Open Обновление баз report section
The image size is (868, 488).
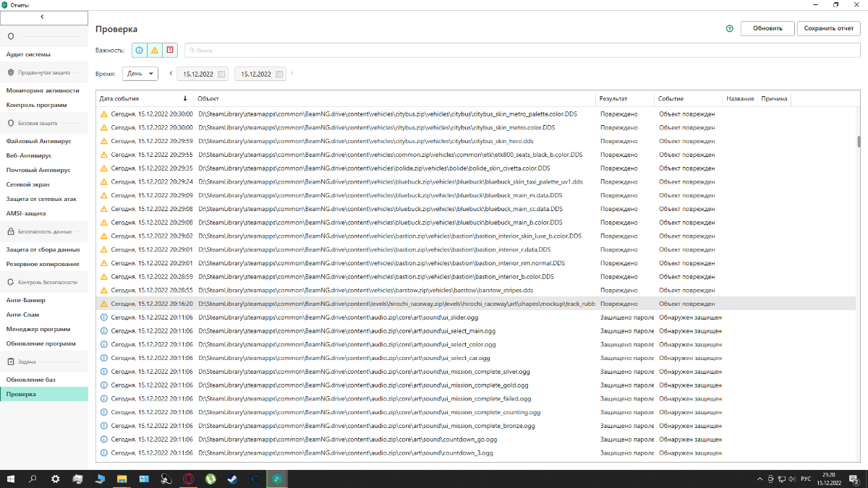[x=44, y=380]
